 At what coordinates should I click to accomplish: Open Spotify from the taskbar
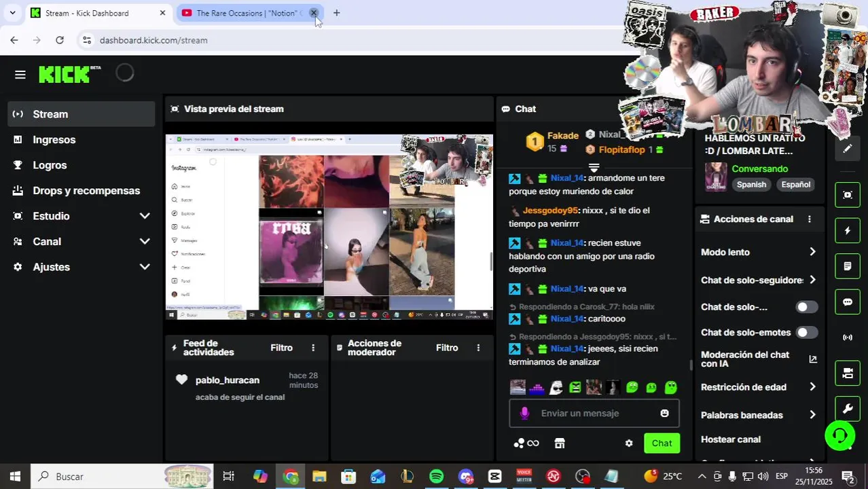436,477
